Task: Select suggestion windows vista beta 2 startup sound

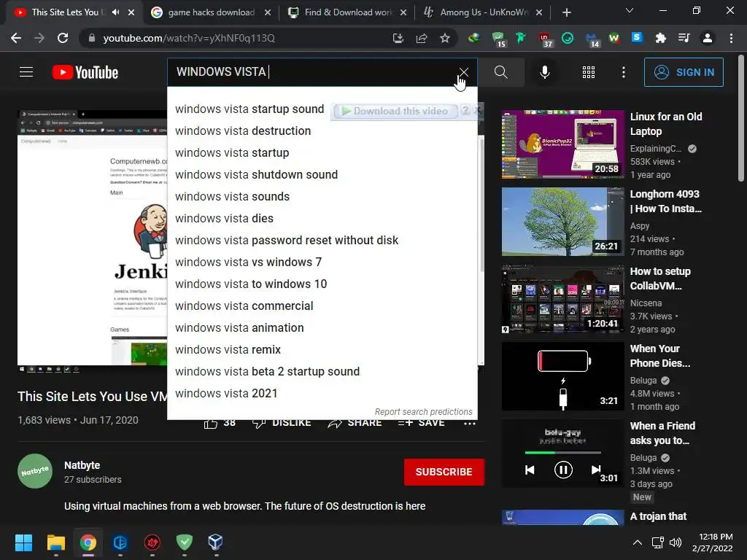Action: 267,372
